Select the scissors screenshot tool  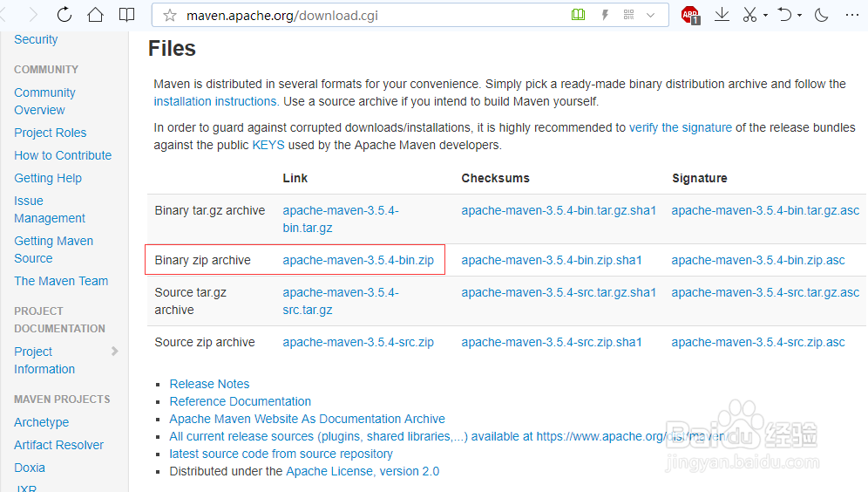749,15
